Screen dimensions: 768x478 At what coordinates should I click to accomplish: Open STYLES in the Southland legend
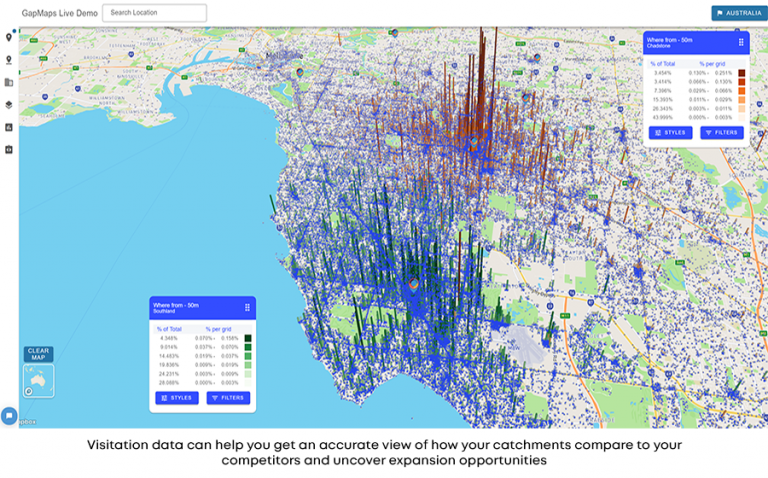coord(177,398)
